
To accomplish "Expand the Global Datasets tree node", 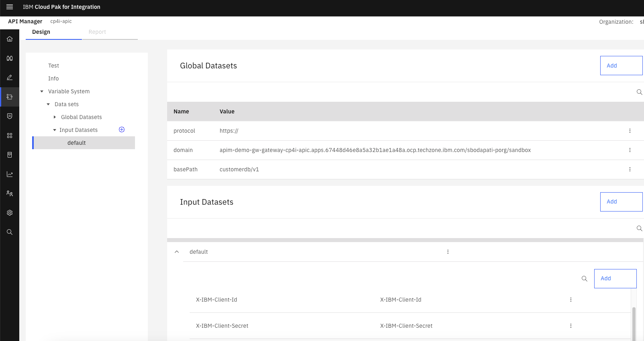I will click(x=55, y=117).
